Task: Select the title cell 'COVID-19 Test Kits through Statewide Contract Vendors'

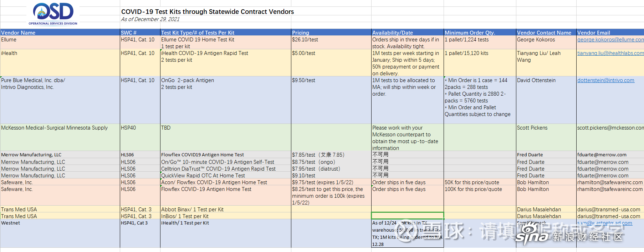Action: [x=208, y=11]
